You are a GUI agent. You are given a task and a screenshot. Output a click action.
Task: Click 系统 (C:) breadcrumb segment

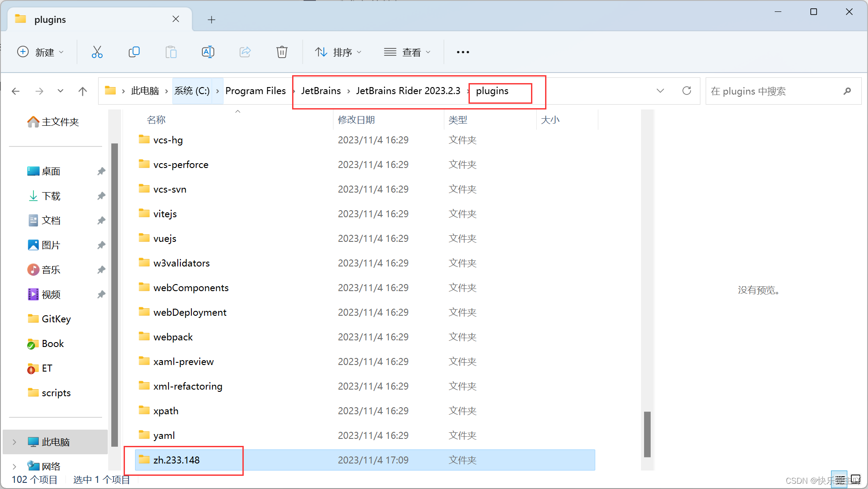click(x=192, y=91)
